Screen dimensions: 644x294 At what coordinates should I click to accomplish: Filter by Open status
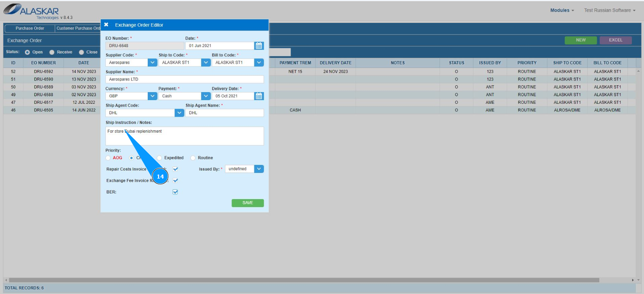pos(27,52)
